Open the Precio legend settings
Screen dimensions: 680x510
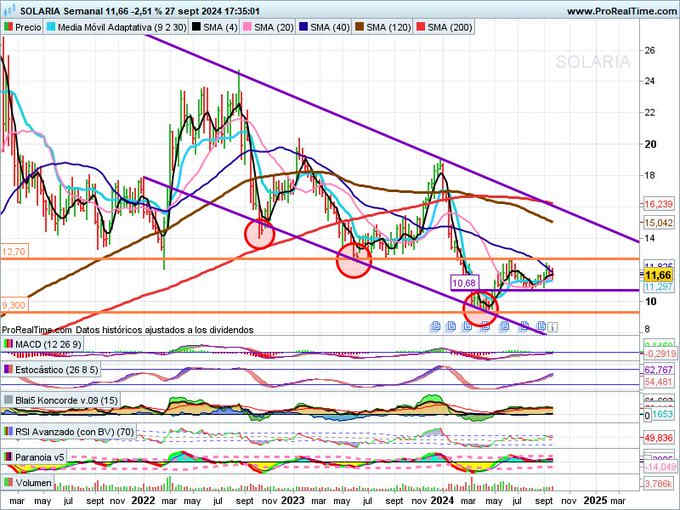pyautogui.click(x=23, y=27)
